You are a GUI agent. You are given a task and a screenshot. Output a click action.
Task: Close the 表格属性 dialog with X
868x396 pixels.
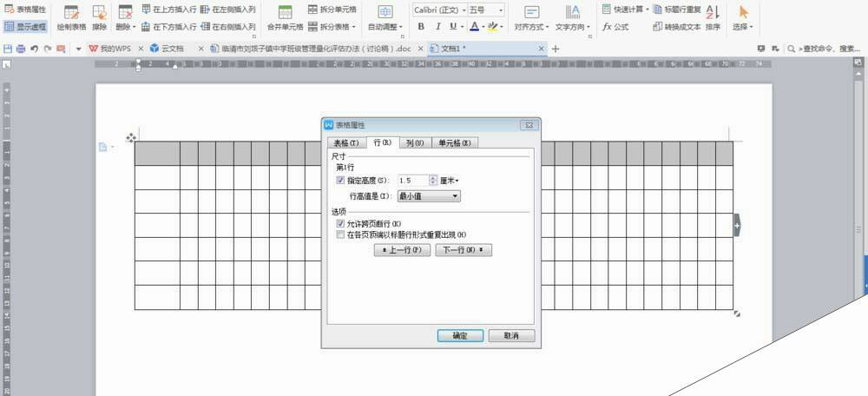[529, 125]
